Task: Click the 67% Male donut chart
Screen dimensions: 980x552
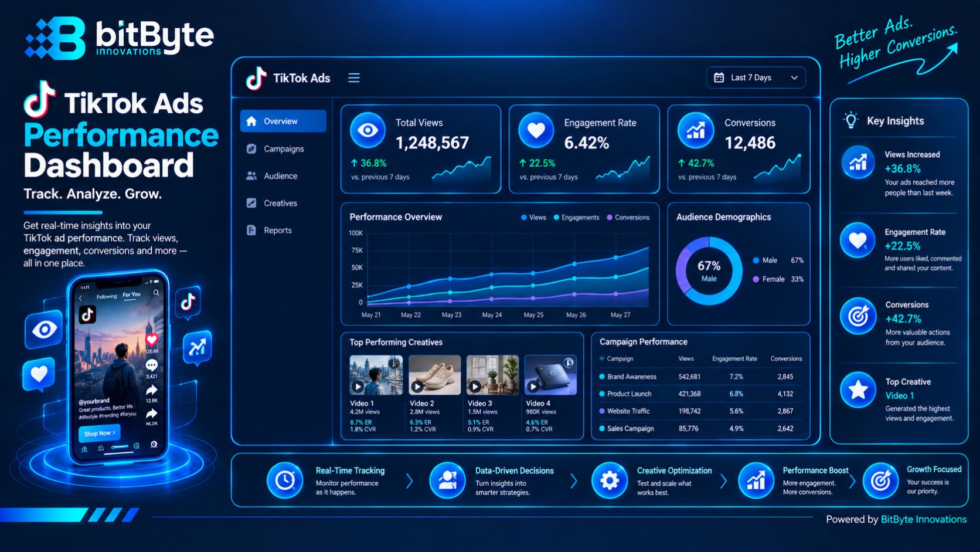Action: click(x=709, y=271)
